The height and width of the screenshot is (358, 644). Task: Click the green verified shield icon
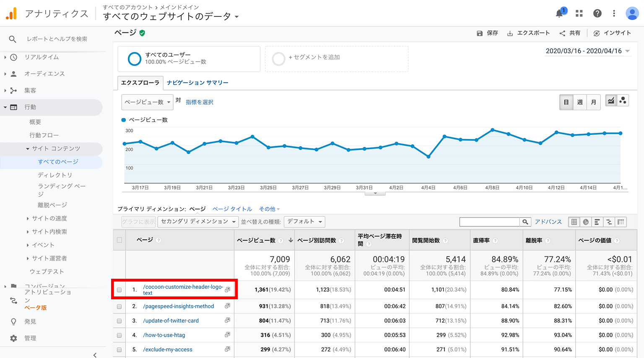pos(142,33)
